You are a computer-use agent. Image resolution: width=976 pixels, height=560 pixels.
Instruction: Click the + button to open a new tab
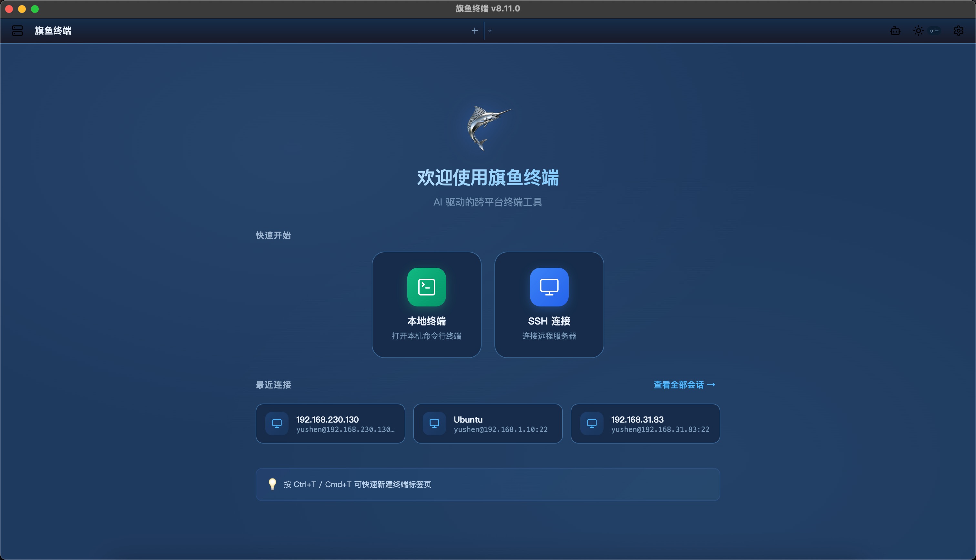point(475,30)
